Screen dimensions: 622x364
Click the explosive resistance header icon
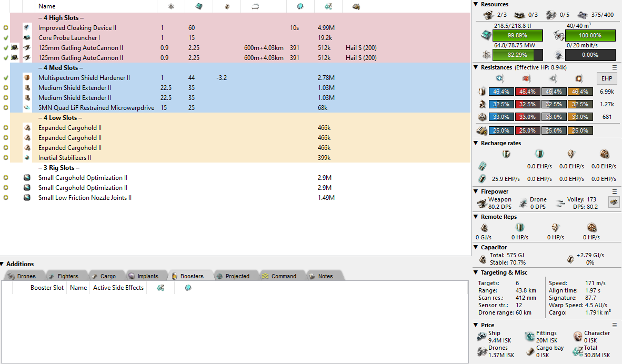point(579,78)
